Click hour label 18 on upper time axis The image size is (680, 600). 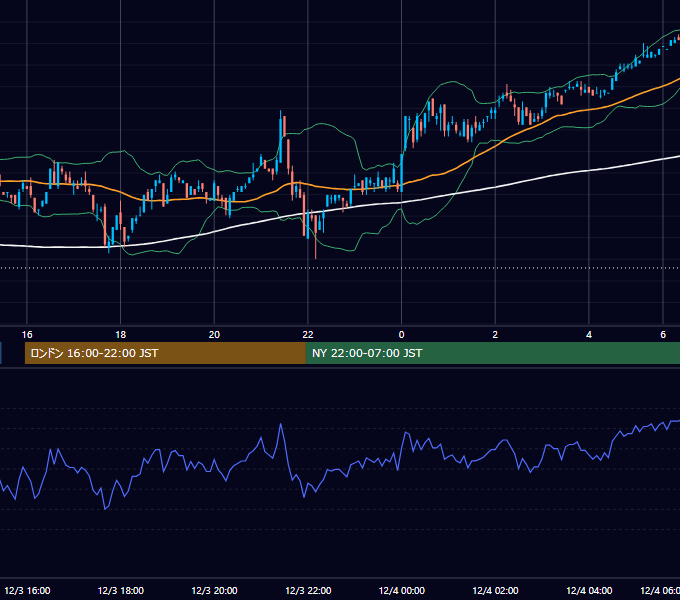tap(121, 334)
